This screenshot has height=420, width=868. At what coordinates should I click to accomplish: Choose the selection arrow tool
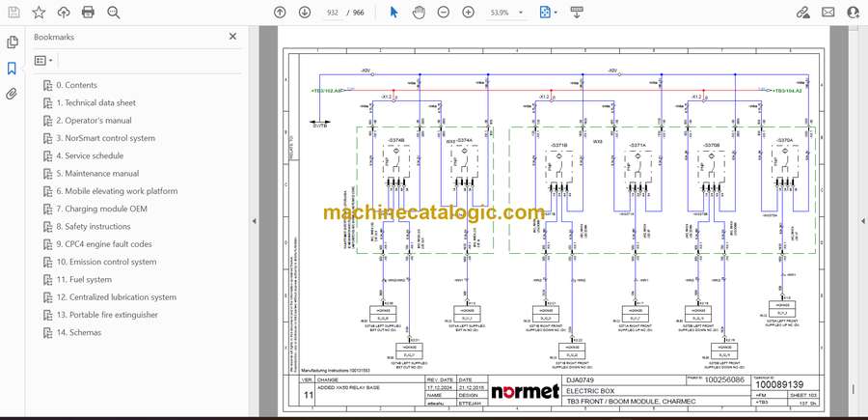(x=393, y=13)
